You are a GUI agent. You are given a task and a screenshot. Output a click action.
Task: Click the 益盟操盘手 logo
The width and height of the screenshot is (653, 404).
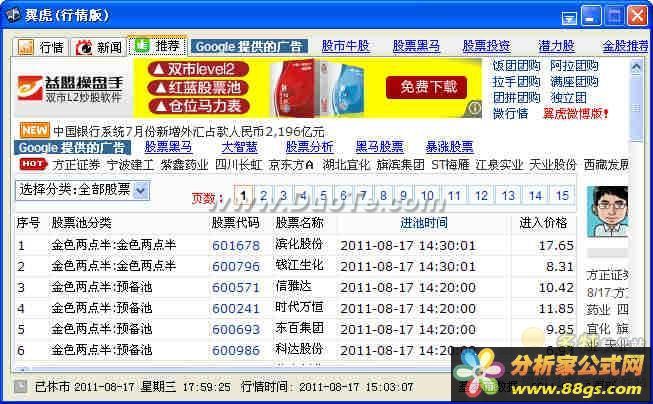point(69,89)
